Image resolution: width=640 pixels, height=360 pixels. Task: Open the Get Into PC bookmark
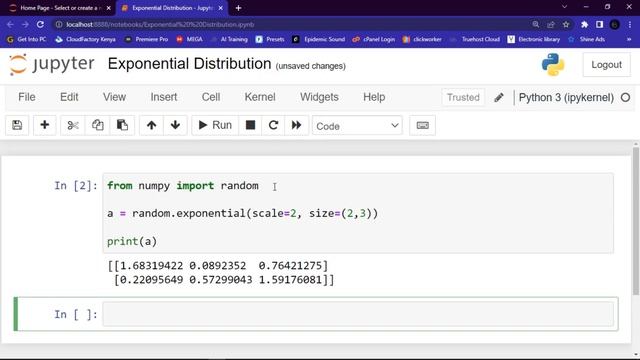[x=27, y=39]
